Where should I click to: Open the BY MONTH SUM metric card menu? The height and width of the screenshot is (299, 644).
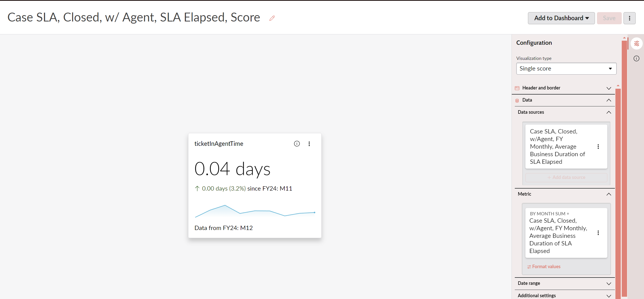(x=598, y=233)
